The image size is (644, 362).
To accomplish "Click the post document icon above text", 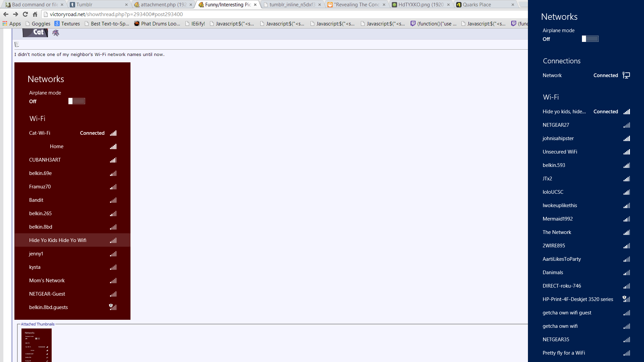I will tap(17, 44).
